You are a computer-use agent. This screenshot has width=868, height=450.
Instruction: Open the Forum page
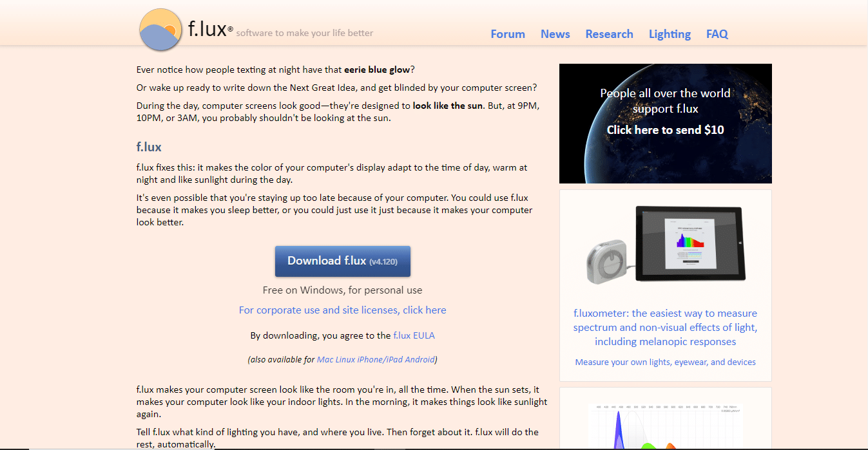point(507,33)
